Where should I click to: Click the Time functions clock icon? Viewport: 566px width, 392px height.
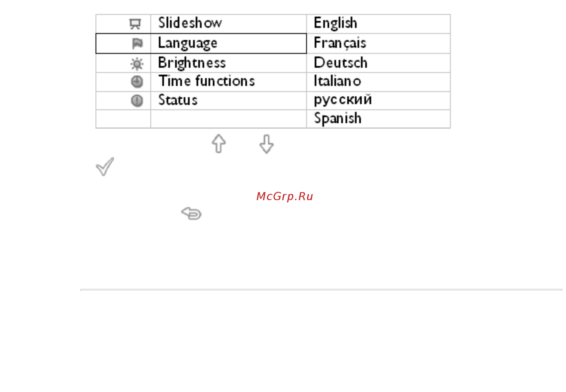137,82
